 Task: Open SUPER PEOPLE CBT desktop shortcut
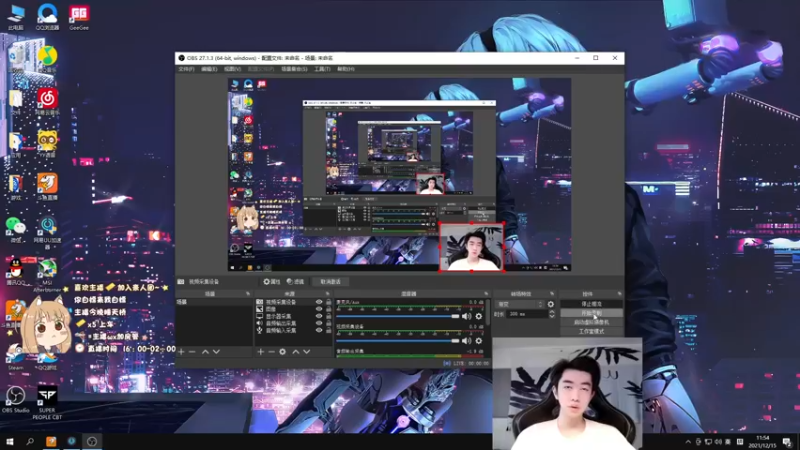(x=47, y=403)
